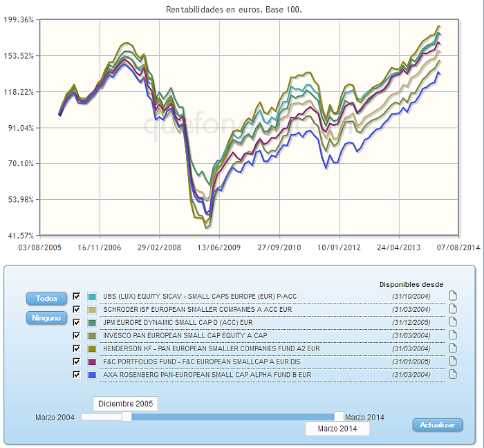Click the 70.10% y-axis label
Viewport: 484px width, 448px height.
20,164
